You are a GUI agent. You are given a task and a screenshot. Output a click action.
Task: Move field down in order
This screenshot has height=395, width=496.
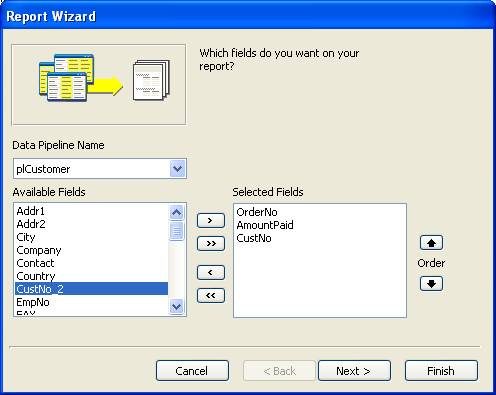pyautogui.click(x=431, y=283)
